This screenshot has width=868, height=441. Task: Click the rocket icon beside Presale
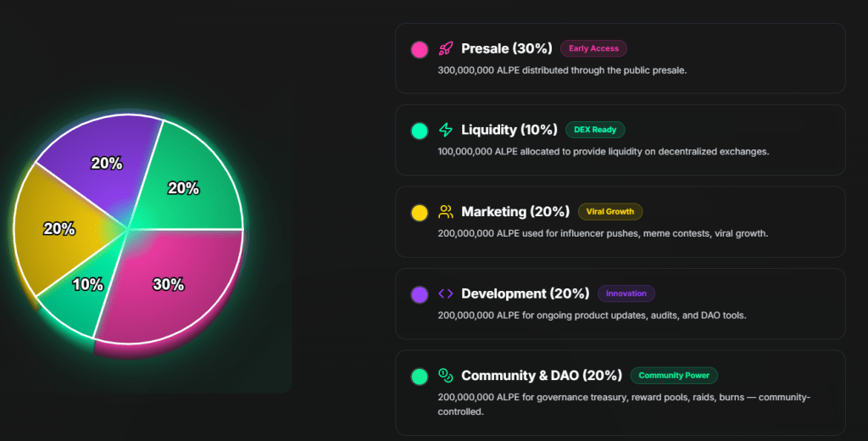(446, 49)
